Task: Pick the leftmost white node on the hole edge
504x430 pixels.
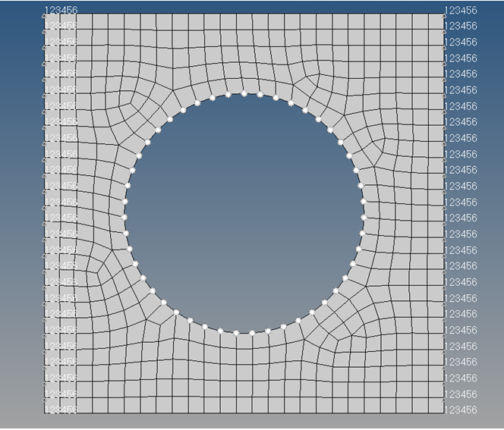Action: pos(124,218)
